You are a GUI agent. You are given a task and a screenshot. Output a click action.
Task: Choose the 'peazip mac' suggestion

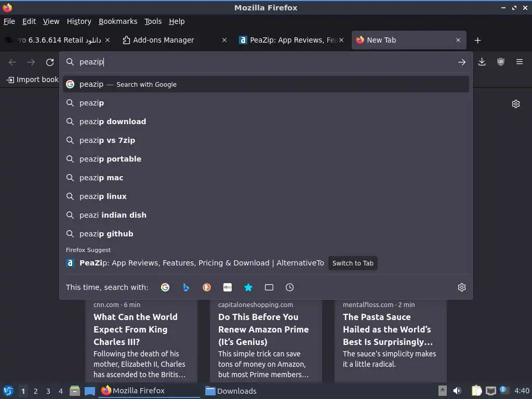coord(266,178)
